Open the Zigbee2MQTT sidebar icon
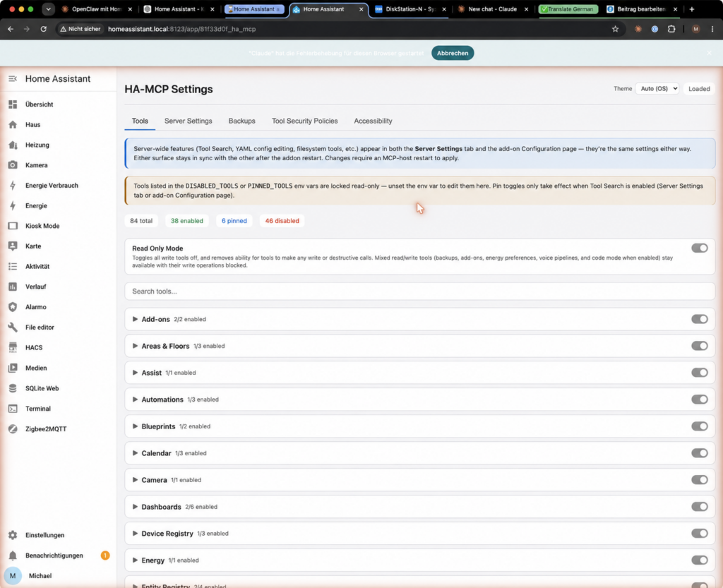 click(13, 429)
